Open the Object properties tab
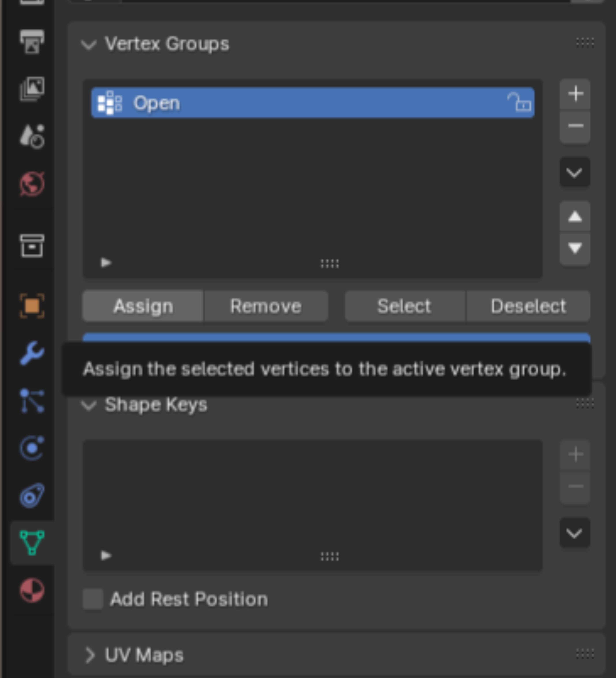This screenshot has height=678, width=616. pyautogui.click(x=32, y=305)
